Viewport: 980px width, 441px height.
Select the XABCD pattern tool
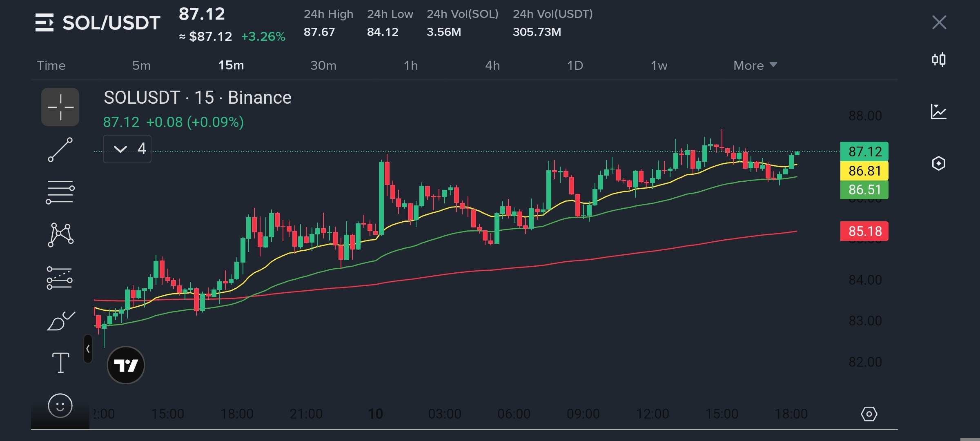pyautogui.click(x=60, y=235)
